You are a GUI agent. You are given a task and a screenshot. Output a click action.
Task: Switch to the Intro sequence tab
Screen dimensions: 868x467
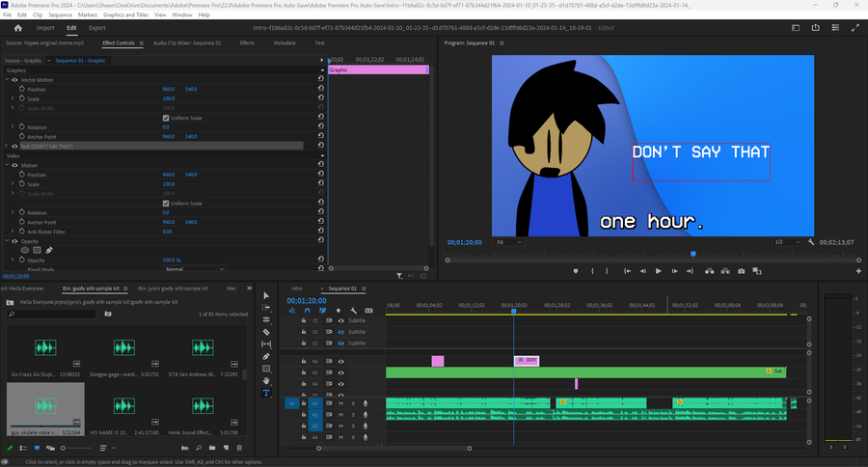pos(297,288)
